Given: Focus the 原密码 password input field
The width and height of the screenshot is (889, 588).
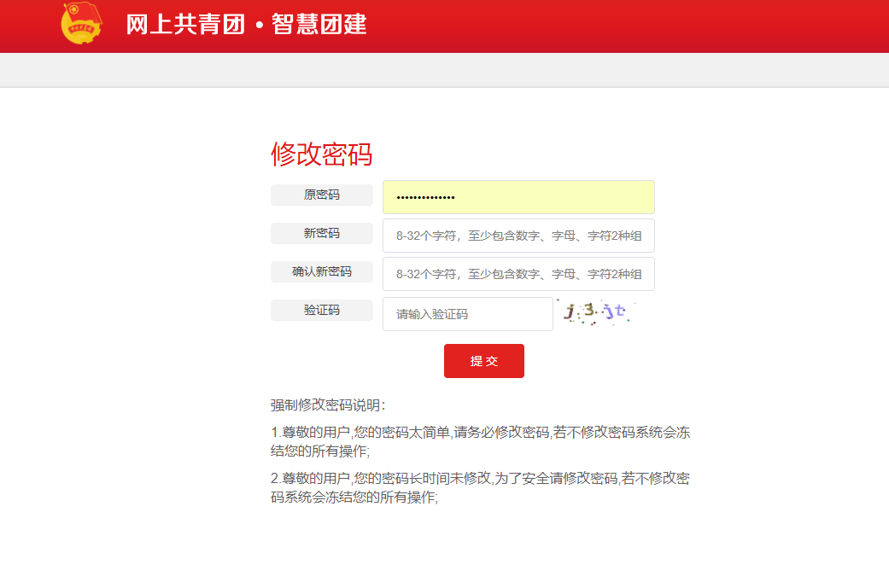Looking at the screenshot, I should (x=518, y=197).
